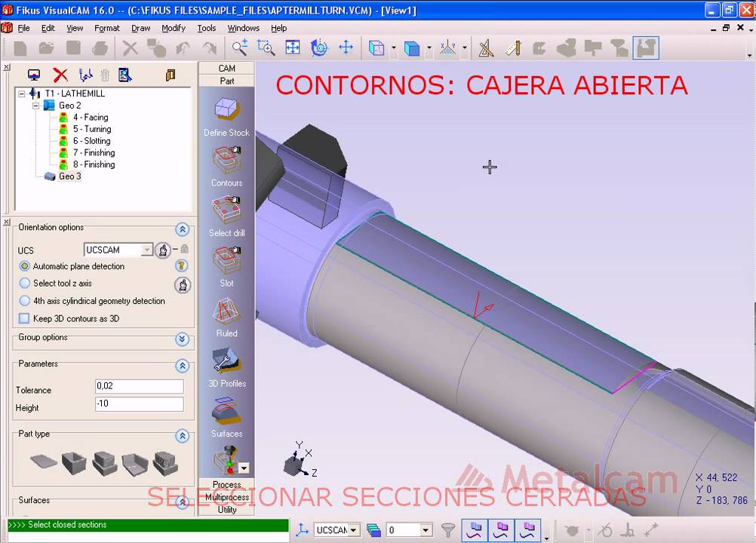
Task: Choose the Select tool z axis radio
Action: click(x=25, y=283)
